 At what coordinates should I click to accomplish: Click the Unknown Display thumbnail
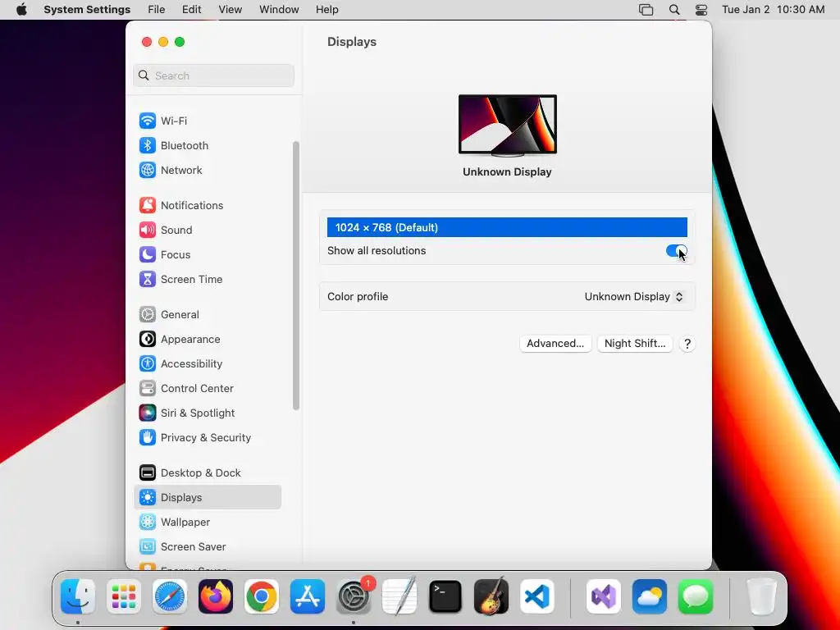point(507,125)
